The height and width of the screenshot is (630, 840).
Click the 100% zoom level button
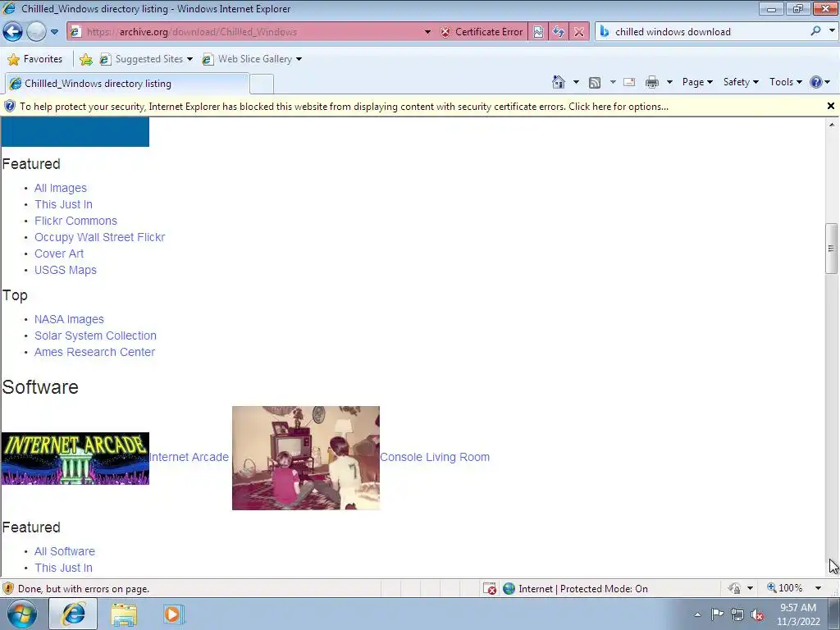(785, 588)
